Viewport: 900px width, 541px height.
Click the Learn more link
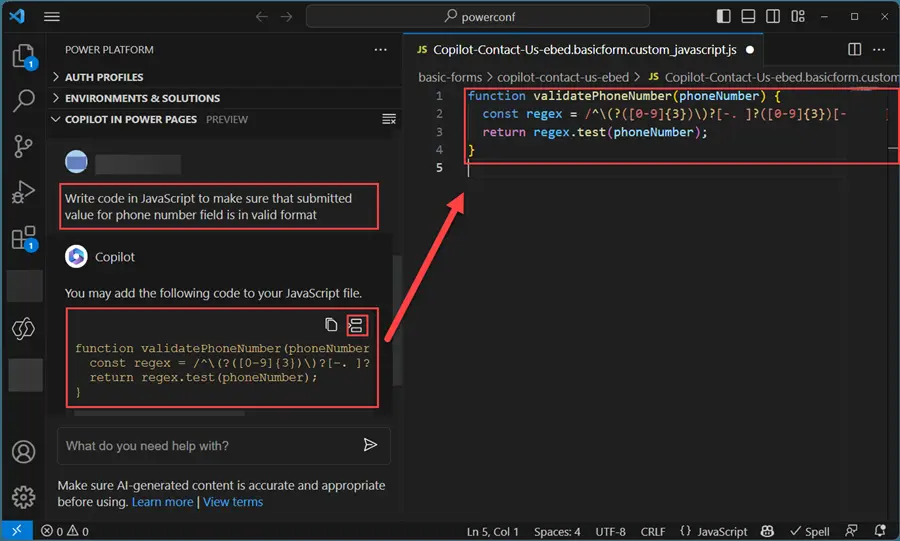(x=162, y=502)
